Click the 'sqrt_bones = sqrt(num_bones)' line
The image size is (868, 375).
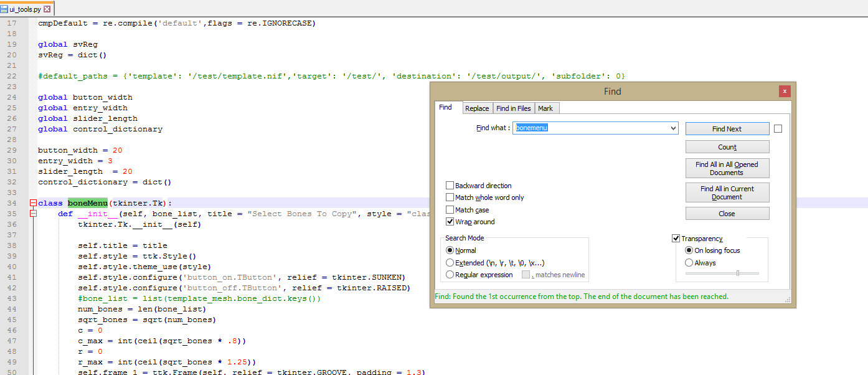point(147,320)
